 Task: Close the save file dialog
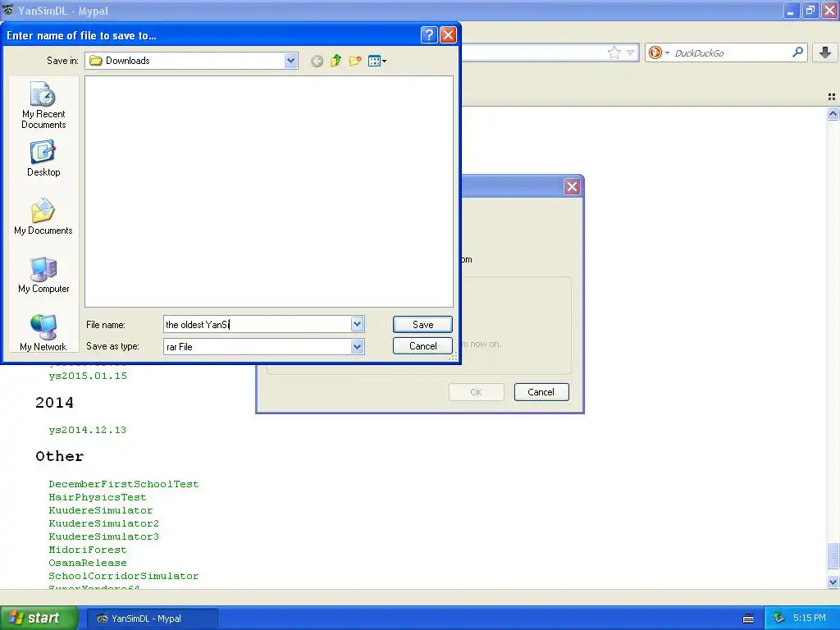point(448,35)
